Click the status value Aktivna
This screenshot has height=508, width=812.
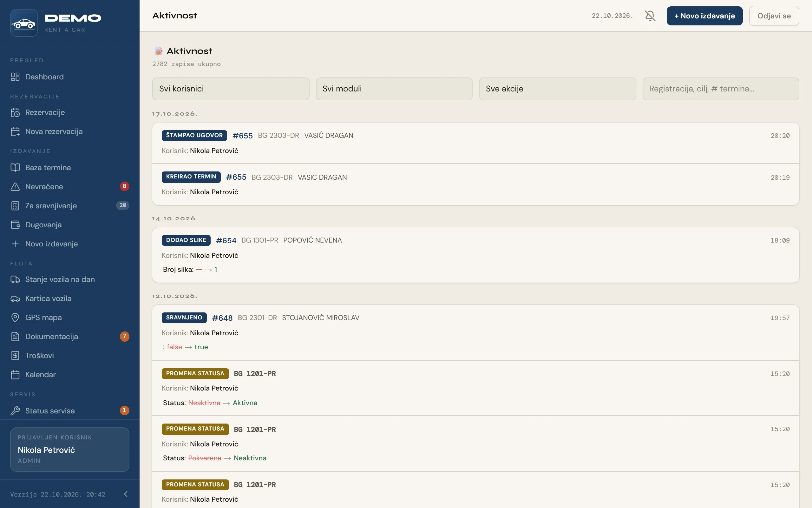coord(245,403)
